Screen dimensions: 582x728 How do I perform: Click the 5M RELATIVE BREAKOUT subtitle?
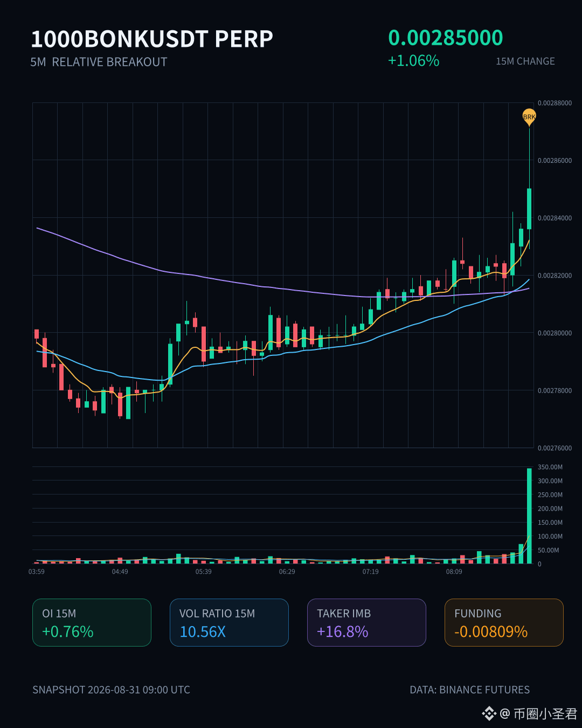(99, 62)
